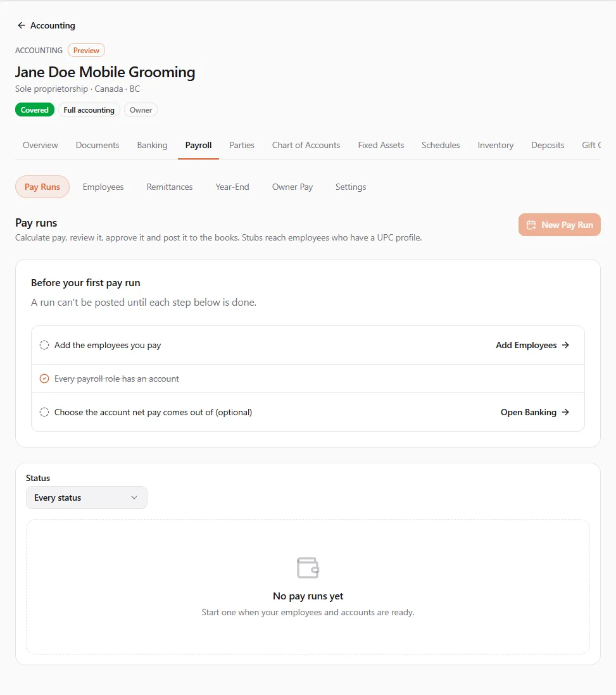Click the Jane Doe Mobile Grooming heading

(105, 72)
